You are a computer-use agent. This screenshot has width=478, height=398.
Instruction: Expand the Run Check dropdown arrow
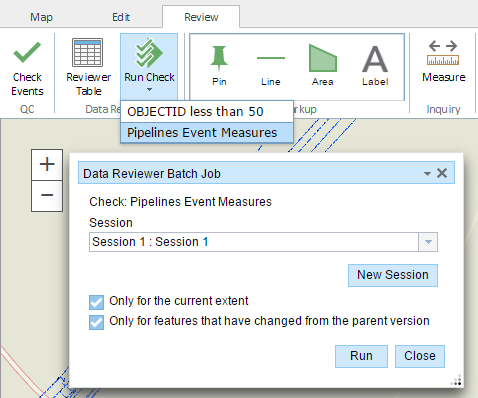click(x=149, y=89)
